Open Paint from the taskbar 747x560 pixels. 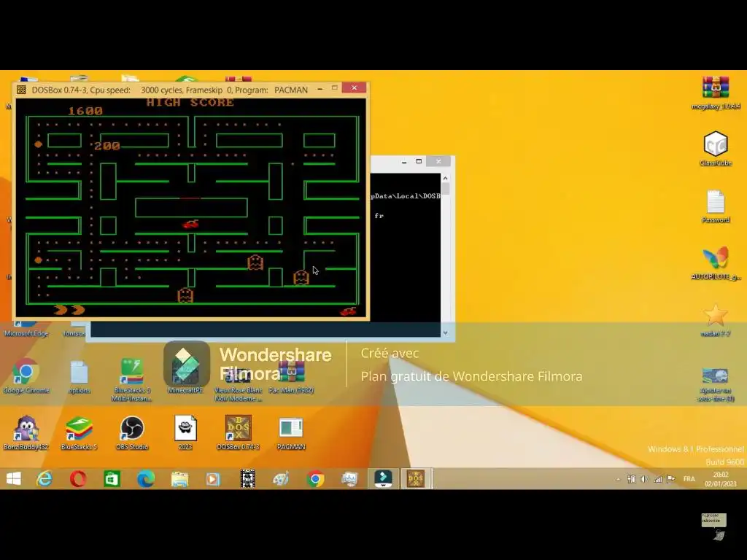(x=281, y=478)
